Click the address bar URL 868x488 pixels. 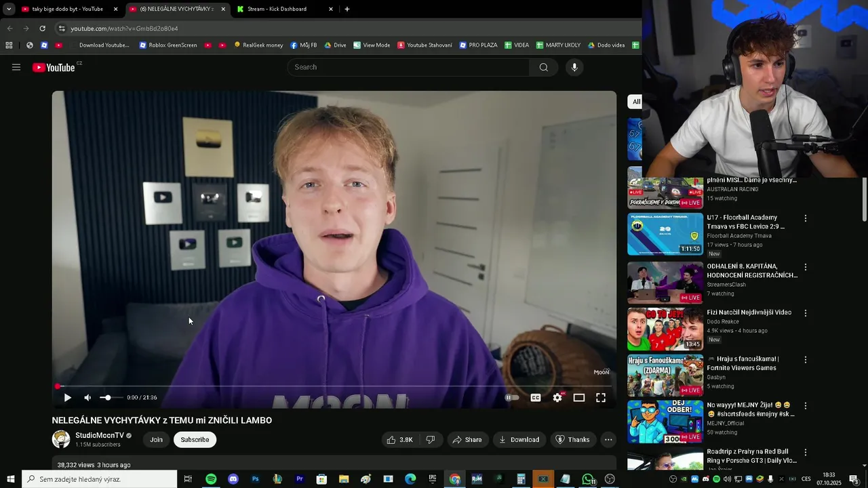click(x=124, y=28)
